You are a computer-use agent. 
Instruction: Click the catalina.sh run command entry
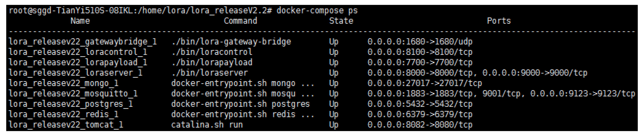tap(207, 125)
